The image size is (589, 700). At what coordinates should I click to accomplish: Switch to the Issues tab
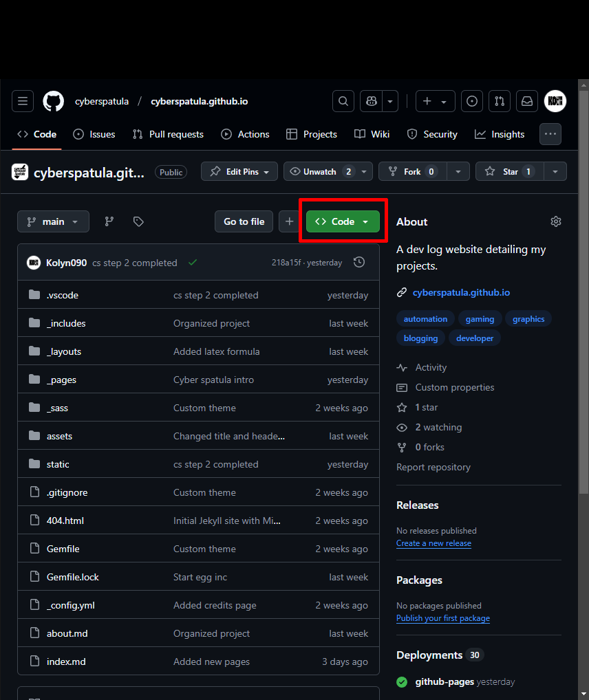[x=94, y=134]
